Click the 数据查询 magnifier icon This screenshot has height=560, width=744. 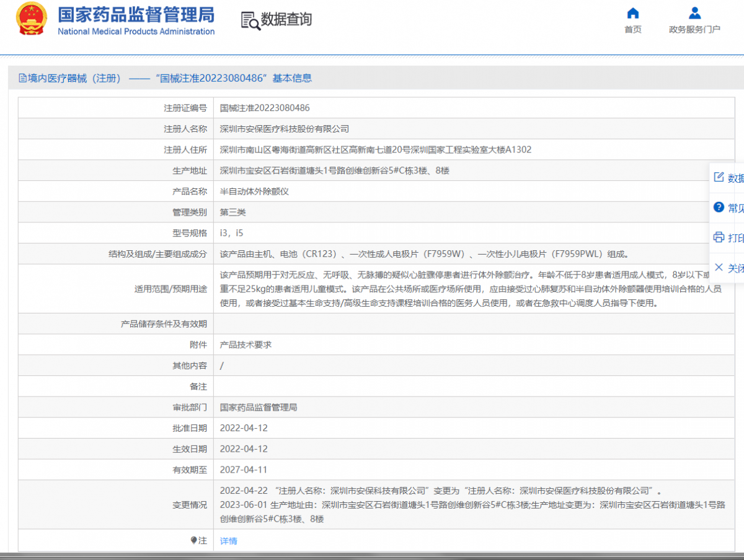[247, 20]
